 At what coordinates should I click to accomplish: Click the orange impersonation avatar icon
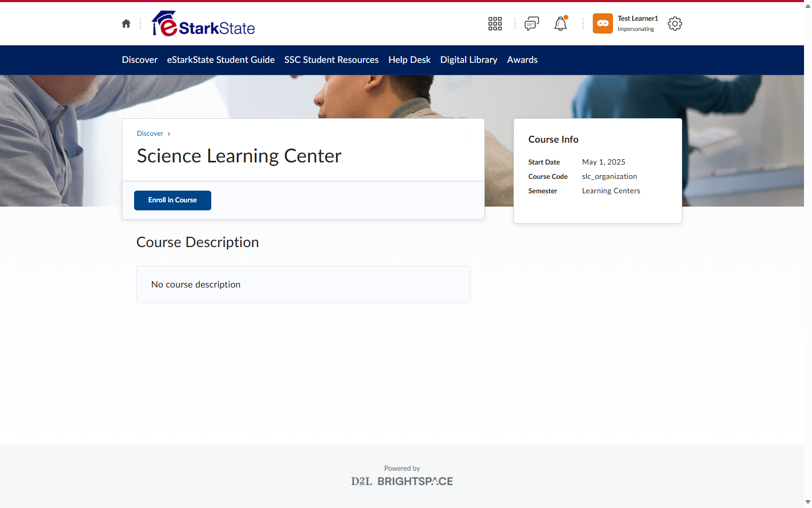pyautogui.click(x=603, y=23)
